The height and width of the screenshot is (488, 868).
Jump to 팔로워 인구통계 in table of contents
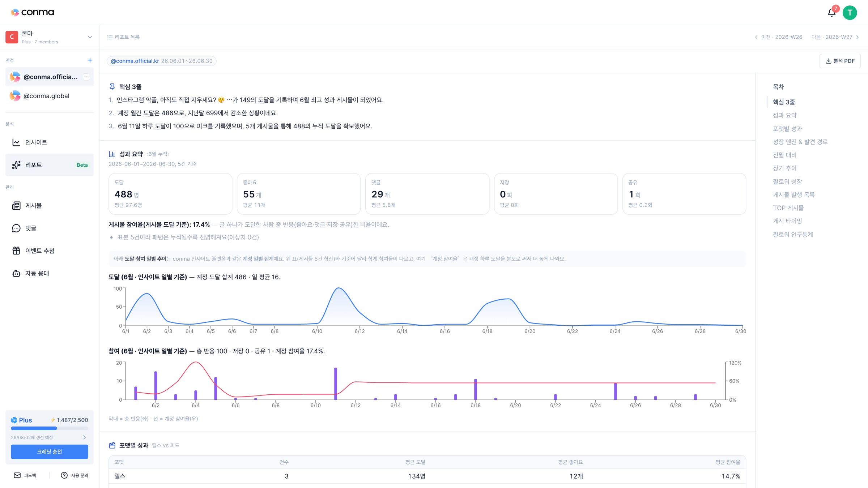click(x=793, y=235)
